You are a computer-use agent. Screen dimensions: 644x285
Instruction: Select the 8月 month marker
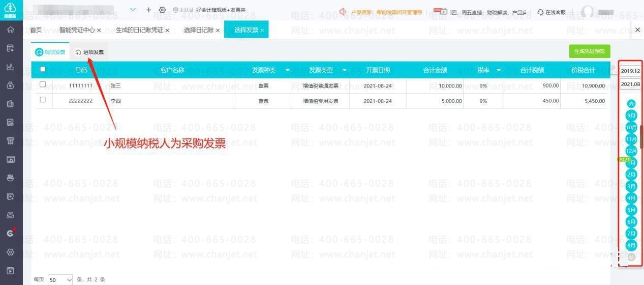click(631, 245)
